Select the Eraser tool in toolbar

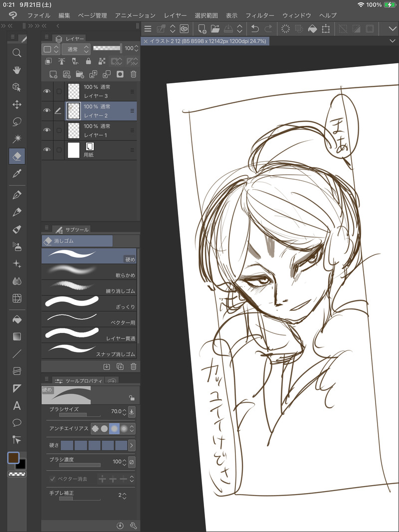pyautogui.click(x=16, y=156)
